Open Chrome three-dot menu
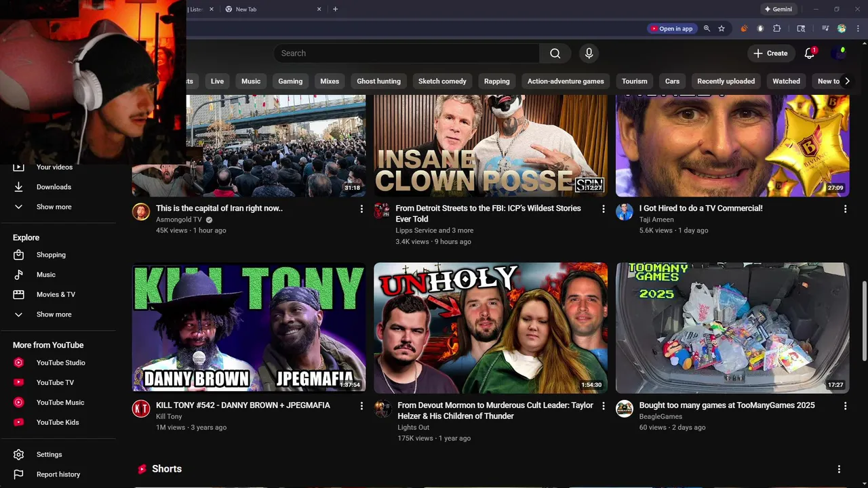 858,28
